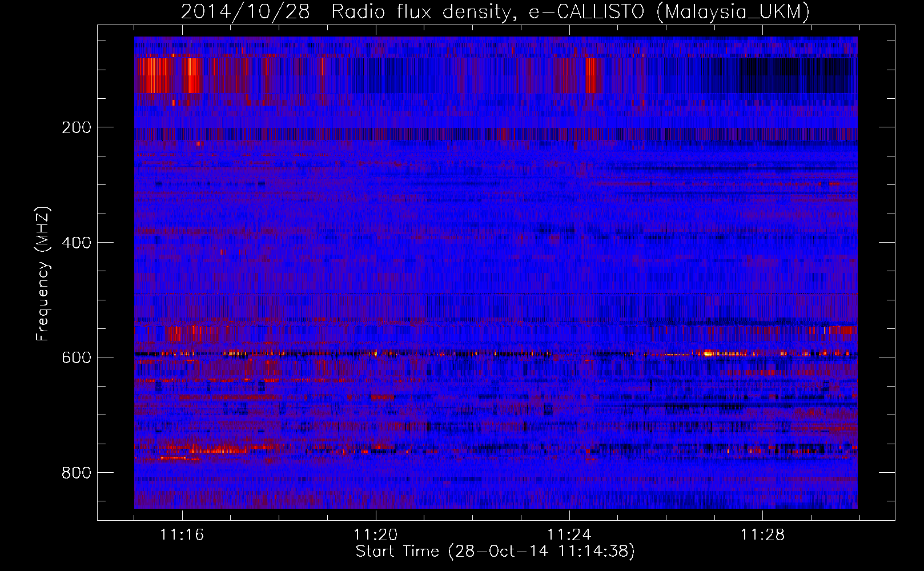
Task: Select the 600 frequency axis label
Action: click(77, 357)
